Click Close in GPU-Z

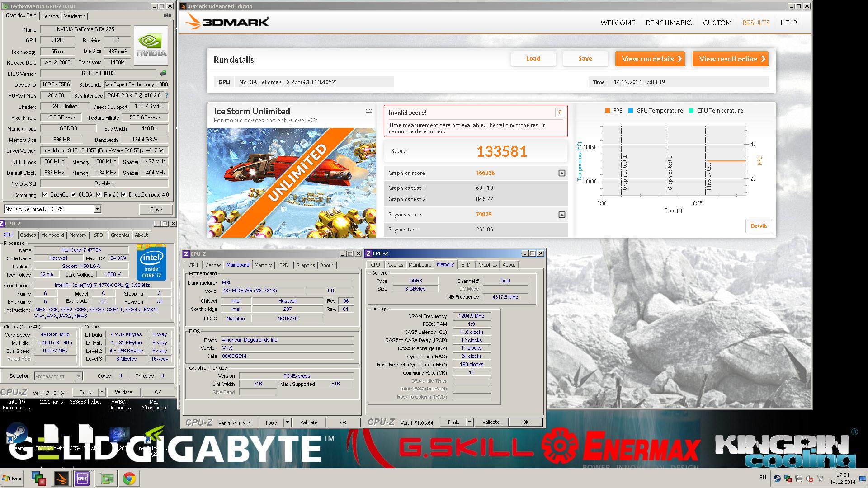[x=156, y=209]
